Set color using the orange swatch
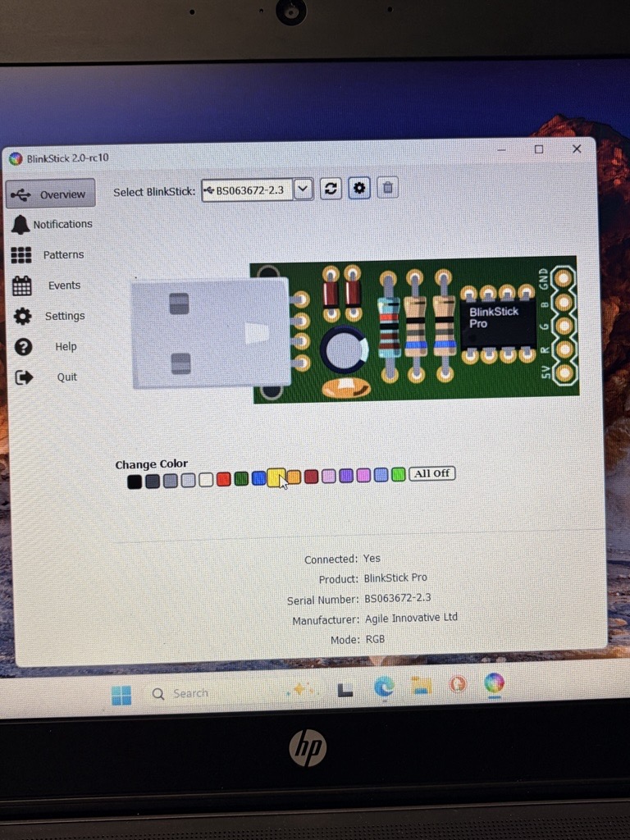Viewport: 630px width, 840px height. click(x=294, y=477)
